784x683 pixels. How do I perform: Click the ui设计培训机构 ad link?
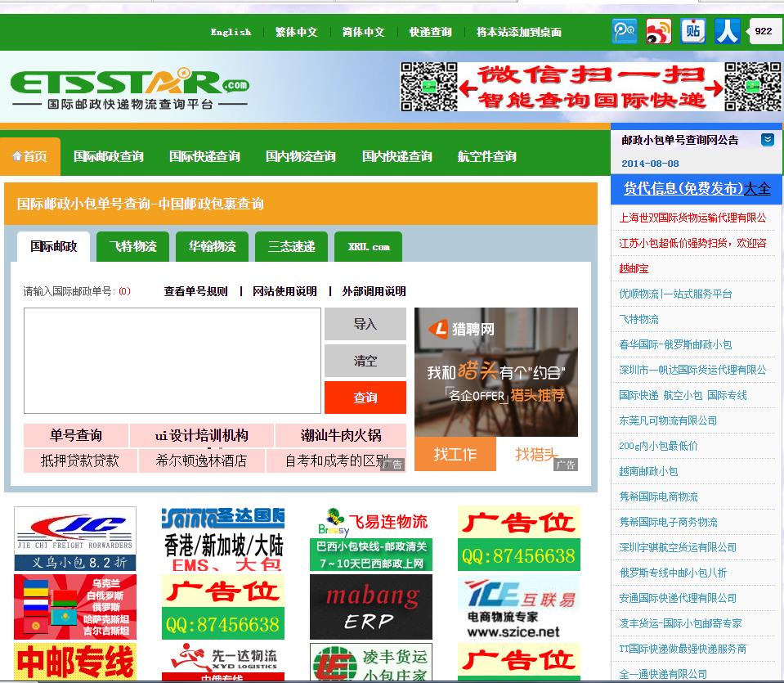pyautogui.click(x=202, y=435)
